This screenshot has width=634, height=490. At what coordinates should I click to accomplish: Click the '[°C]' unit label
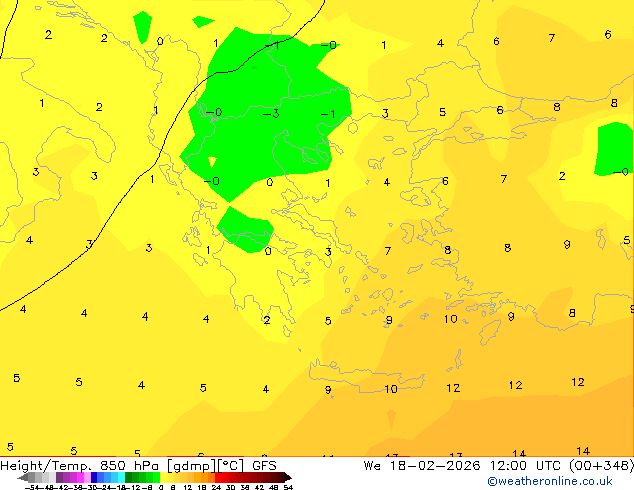coord(231,466)
